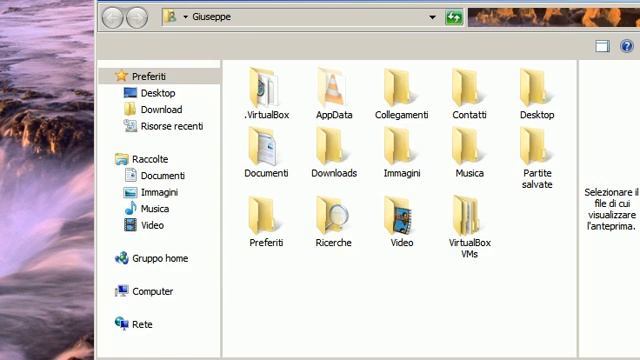640x360 pixels.
Task: Open Risorse recenti in sidebar
Action: pos(171,126)
